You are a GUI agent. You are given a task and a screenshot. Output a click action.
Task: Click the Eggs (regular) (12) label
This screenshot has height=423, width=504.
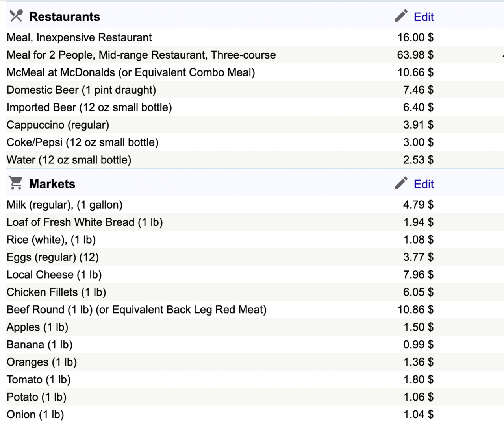(53, 257)
